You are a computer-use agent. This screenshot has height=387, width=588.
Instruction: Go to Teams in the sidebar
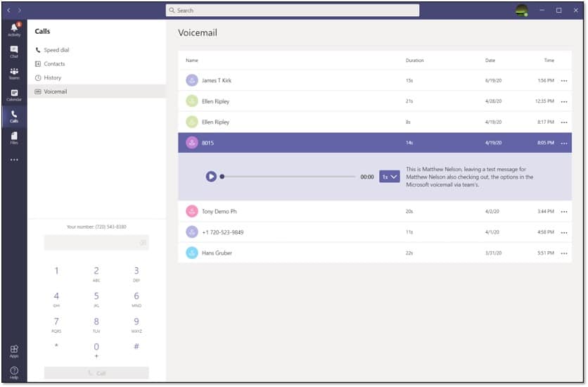(14, 73)
